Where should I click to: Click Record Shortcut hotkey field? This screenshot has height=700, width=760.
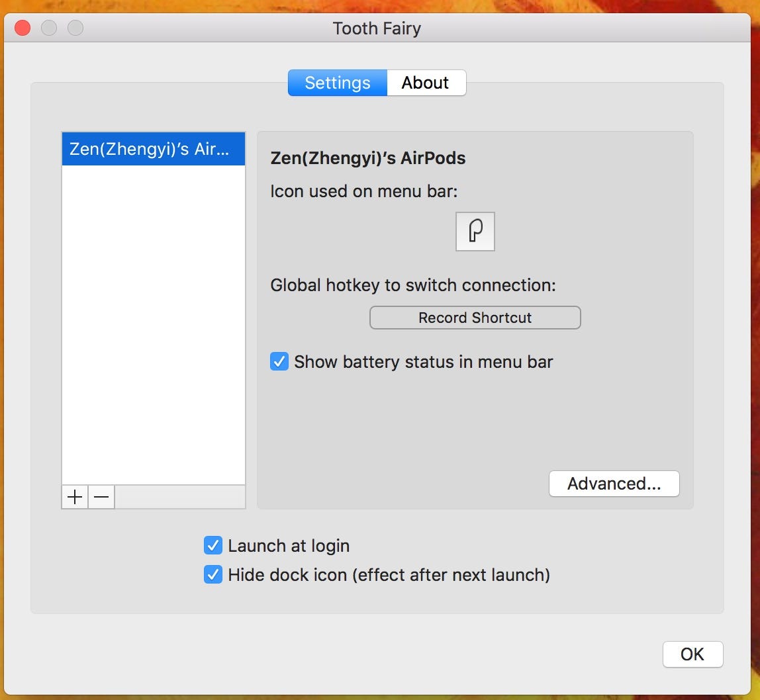pos(475,318)
